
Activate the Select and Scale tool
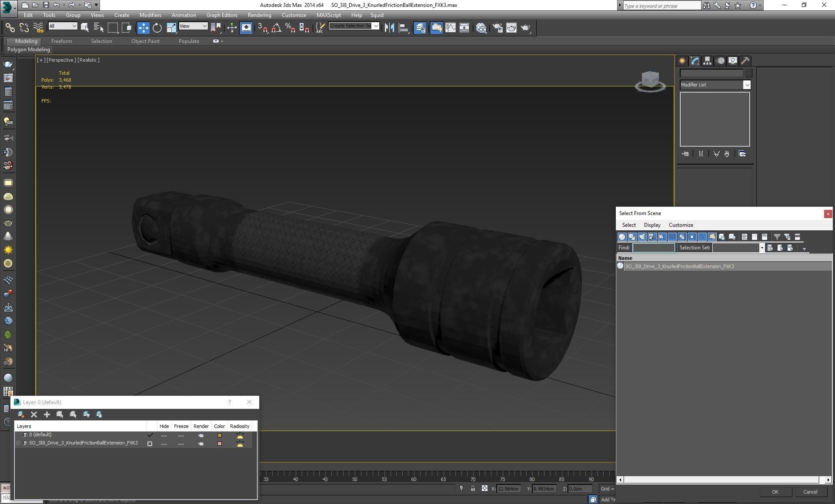pyautogui.click(x=171, y=28)
